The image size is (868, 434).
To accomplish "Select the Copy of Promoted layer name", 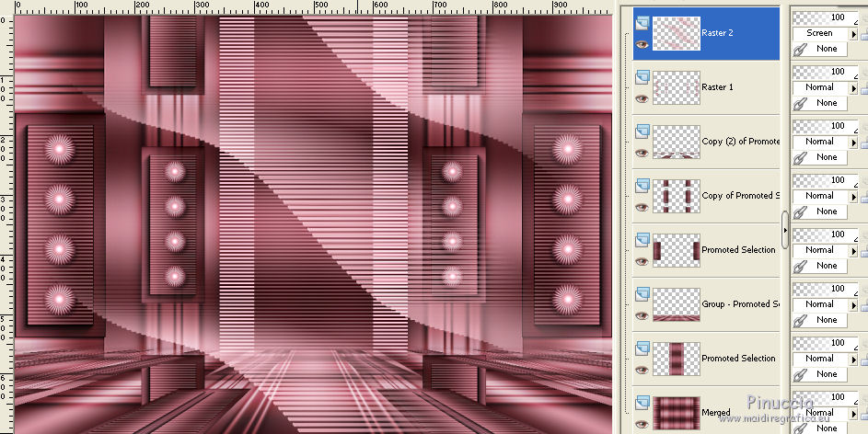I will (741, 196).
